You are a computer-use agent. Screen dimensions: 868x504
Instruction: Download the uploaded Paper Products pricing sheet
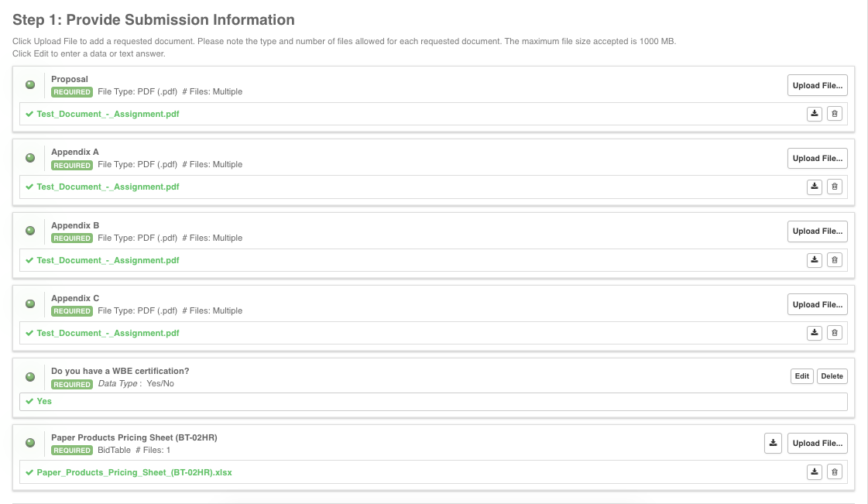click(814, 471)
